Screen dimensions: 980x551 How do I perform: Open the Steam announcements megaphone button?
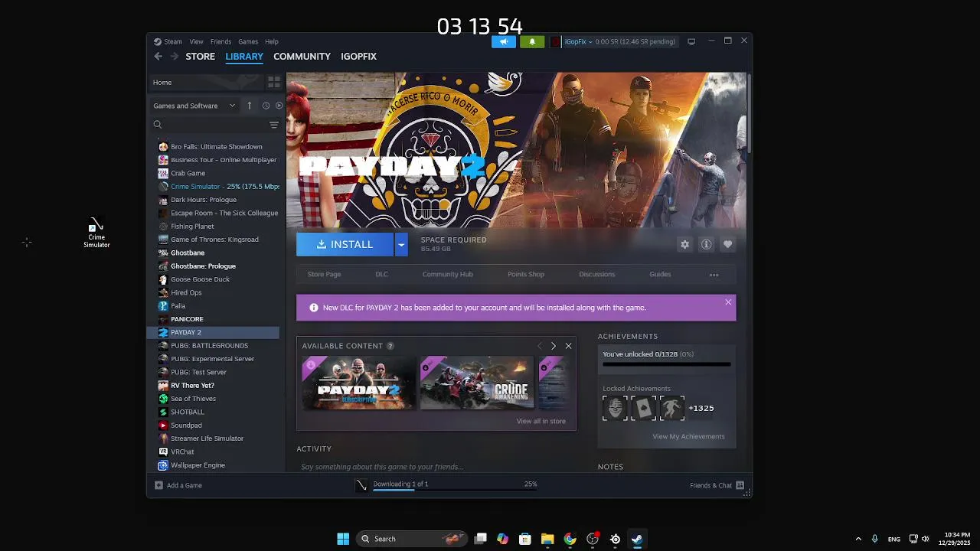[503, 41]
